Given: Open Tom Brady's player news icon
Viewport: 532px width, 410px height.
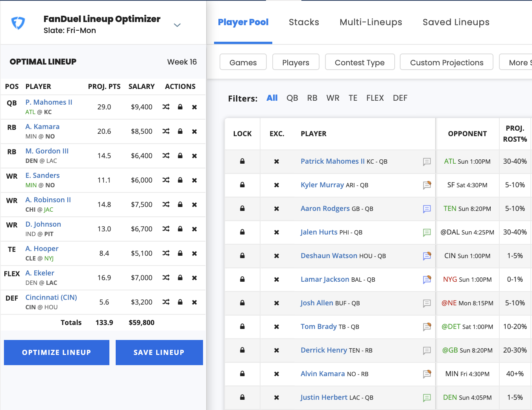Looking at the screenshot, I should point(427,327).
